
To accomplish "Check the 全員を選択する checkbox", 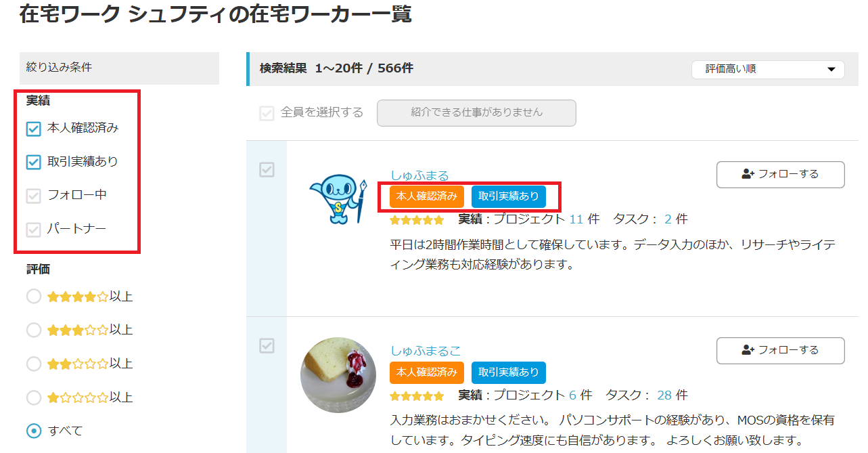I will point(267,113).
